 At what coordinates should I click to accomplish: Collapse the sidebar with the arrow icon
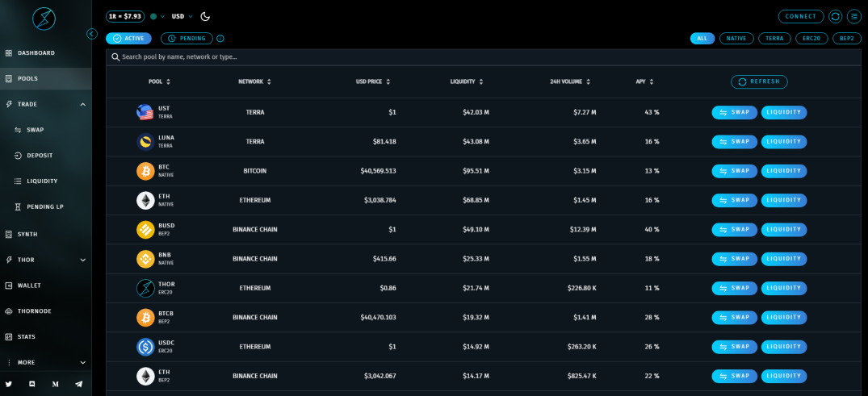pos(92,35)
